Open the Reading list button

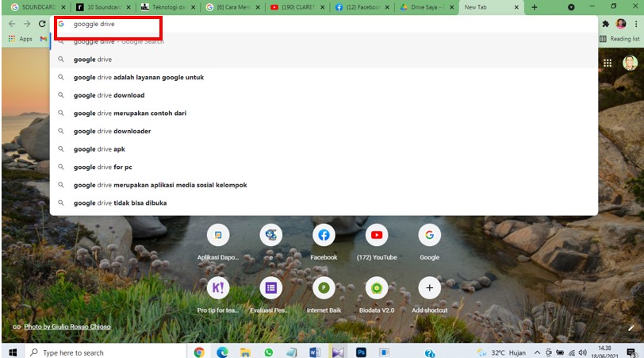619,38
